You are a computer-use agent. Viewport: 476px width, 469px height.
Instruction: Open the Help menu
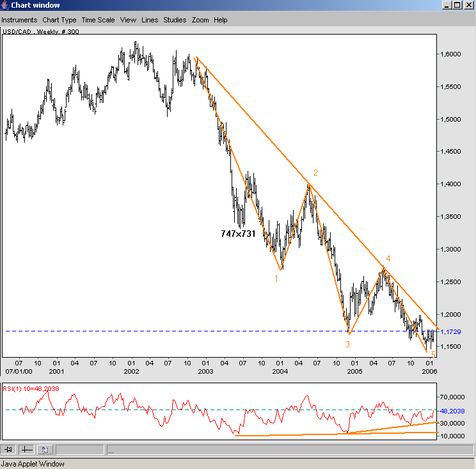pos(220,20)
